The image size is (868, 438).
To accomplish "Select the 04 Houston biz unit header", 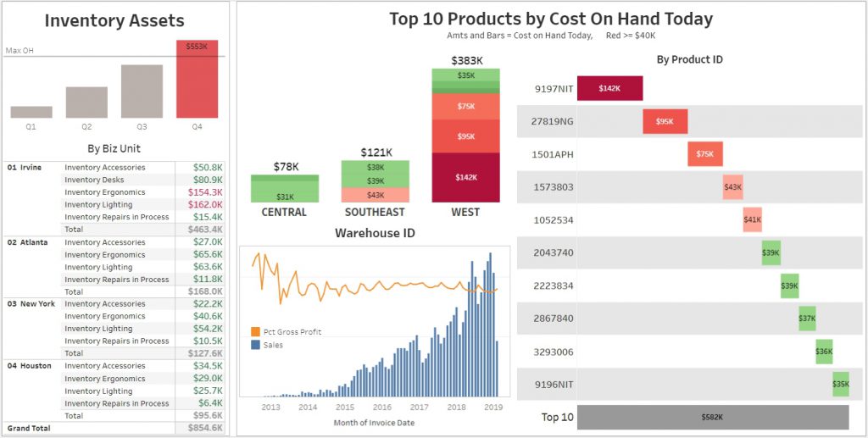I will [29, 365].
